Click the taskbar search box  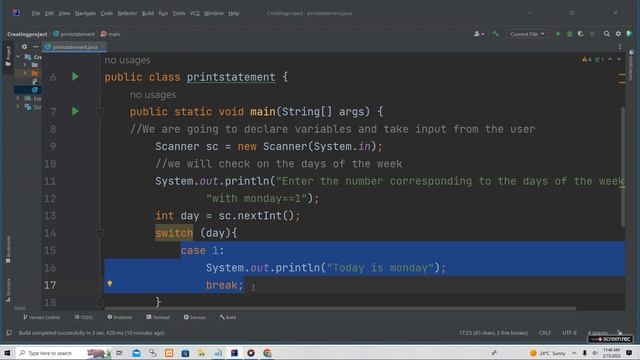(x=63, y=353)
